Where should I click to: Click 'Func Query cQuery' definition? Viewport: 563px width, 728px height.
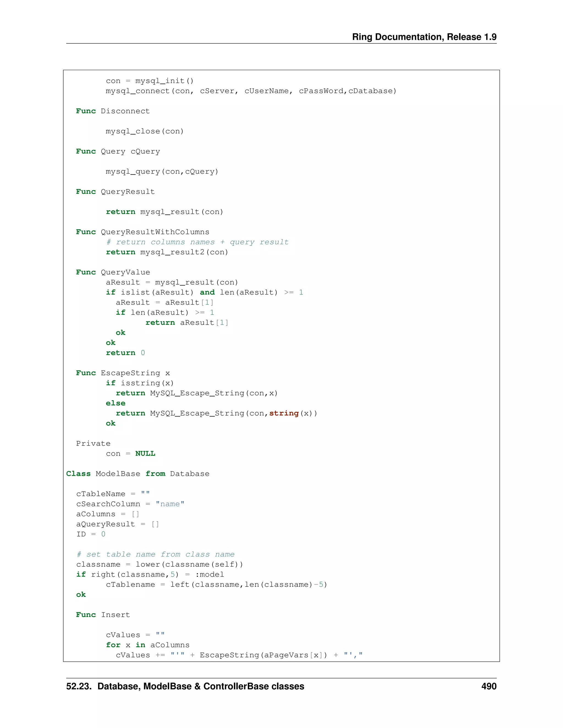tap(118, 151)
